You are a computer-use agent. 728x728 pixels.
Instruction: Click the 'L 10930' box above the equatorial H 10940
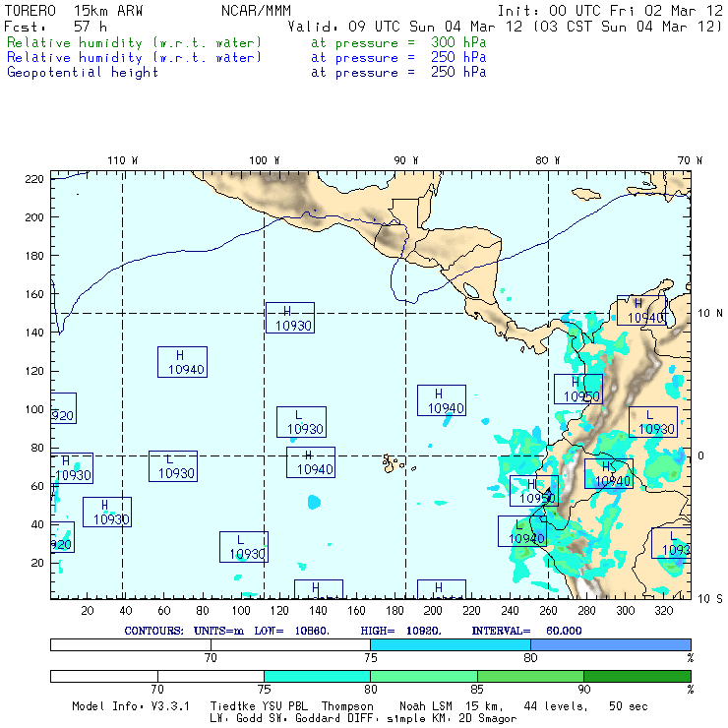pyautogui.click(x=301, y=422)
